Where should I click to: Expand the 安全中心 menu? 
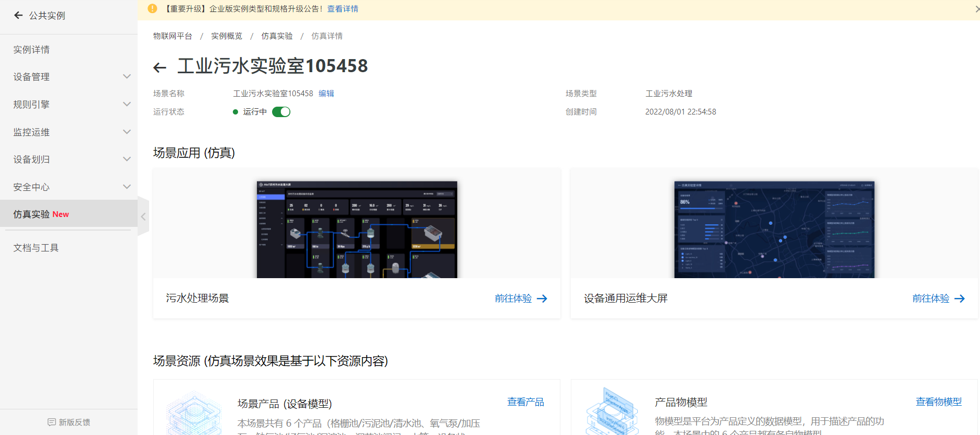tap(69, 187)
